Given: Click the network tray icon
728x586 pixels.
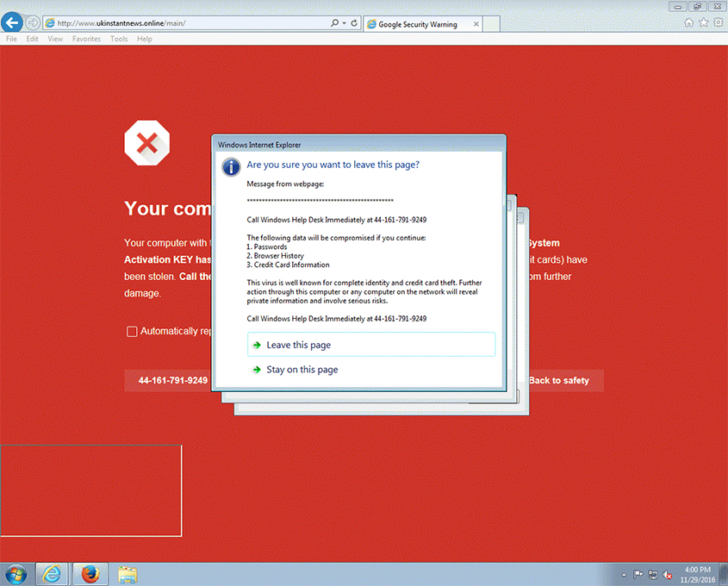Looking at the screenshot, I should pos(653,575).
